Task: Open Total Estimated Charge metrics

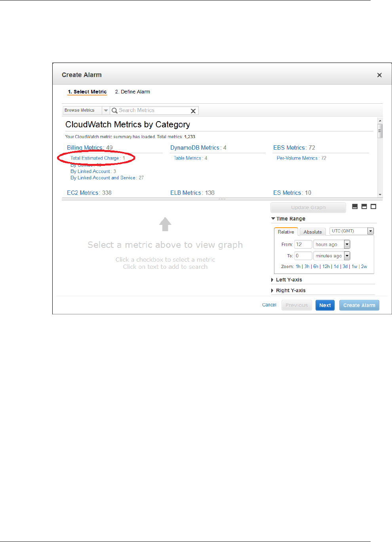Action: 95,158
